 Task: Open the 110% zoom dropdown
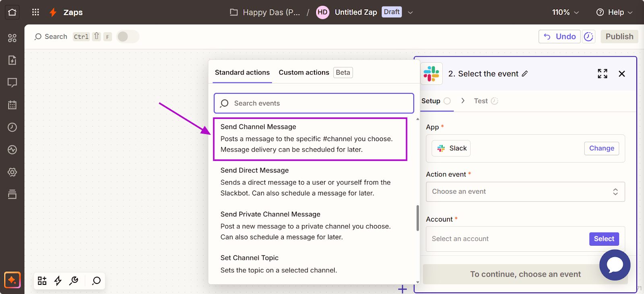click(x=566, y=12)
